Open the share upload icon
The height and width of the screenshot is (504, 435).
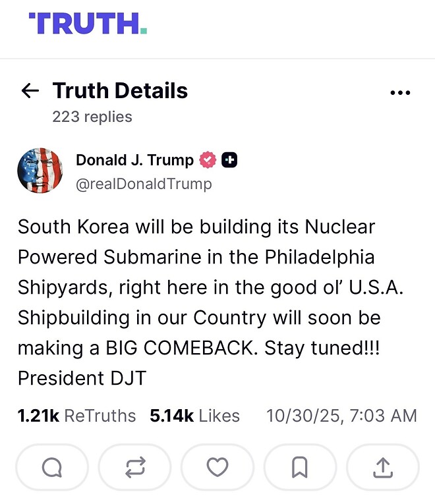[383, 467]
